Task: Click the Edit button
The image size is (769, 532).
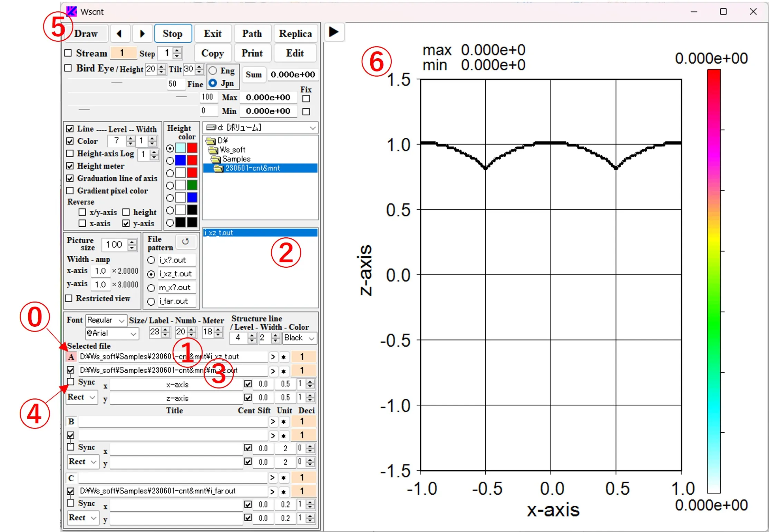Action: pos(295,53)
